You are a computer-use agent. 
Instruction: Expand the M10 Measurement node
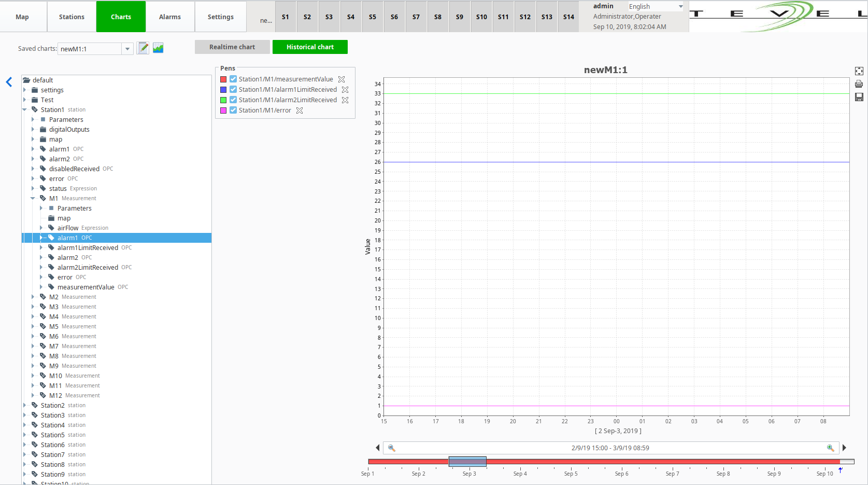(x=33, y=376)
